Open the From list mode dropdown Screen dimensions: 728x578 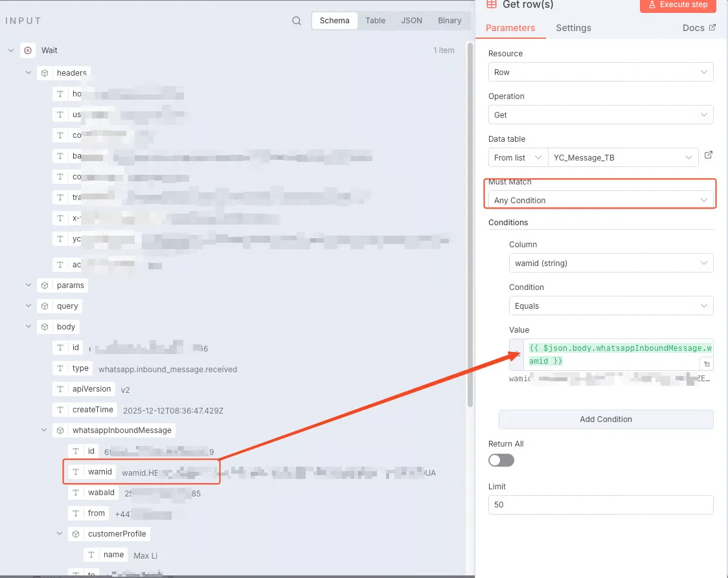click(x=518, y=158)
